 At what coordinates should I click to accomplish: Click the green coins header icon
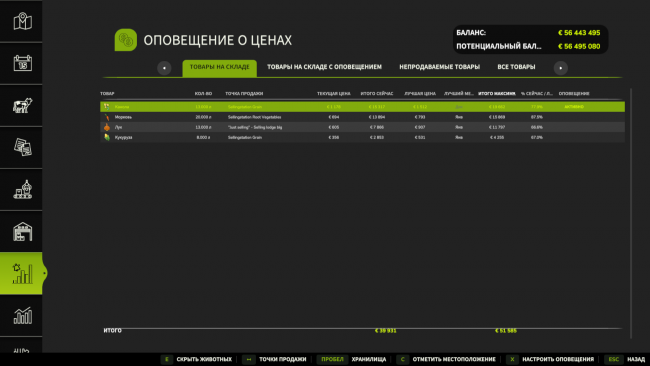(x=126, y=40)
